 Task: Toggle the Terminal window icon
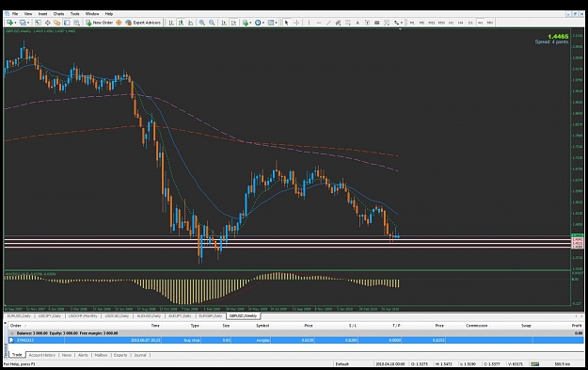[x=67, y=23]
